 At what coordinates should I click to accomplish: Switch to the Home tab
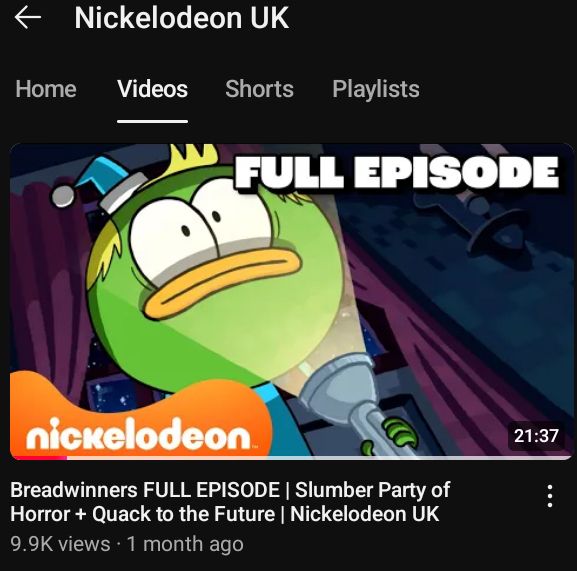46,89
